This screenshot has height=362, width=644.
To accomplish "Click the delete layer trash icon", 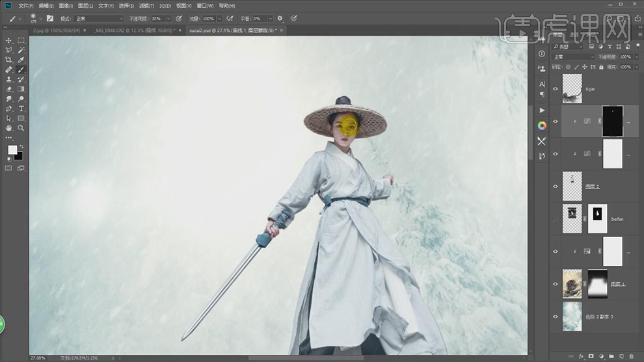I will point(631,356).
